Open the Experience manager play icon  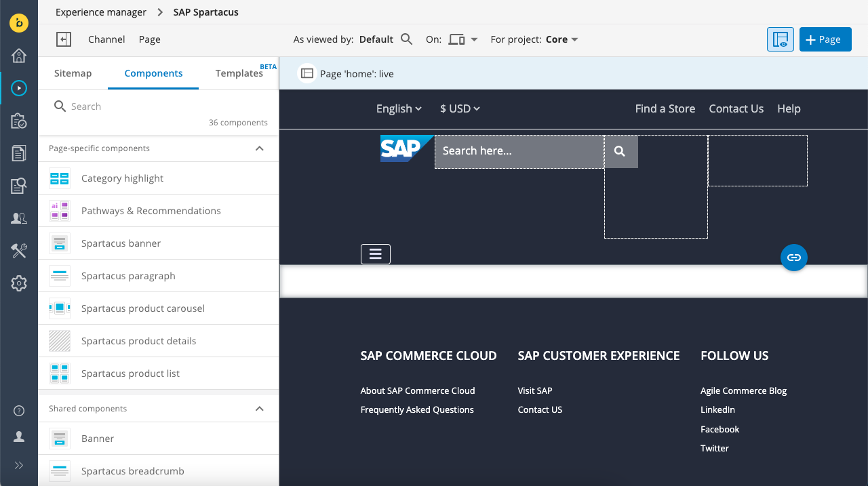tap(19, 88)
